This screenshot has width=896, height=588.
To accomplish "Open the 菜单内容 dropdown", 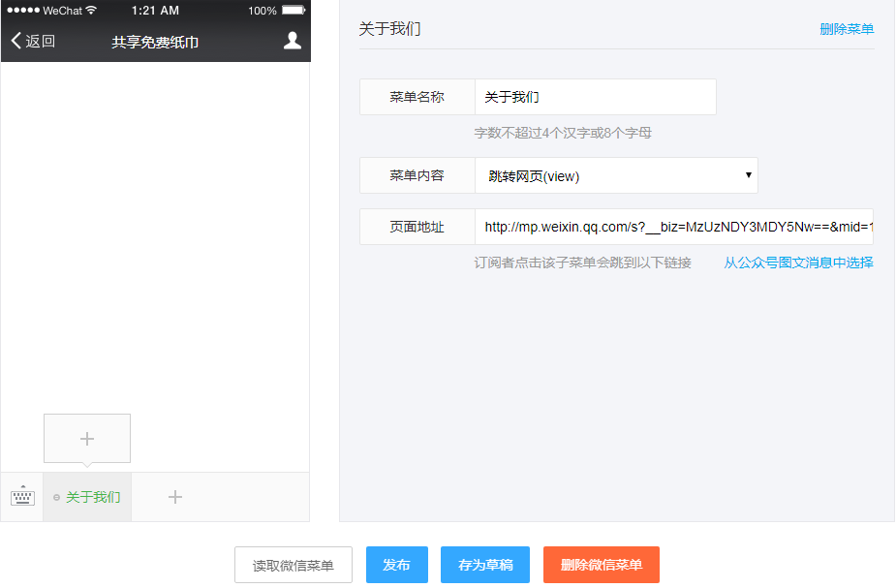I will [617, 175].
